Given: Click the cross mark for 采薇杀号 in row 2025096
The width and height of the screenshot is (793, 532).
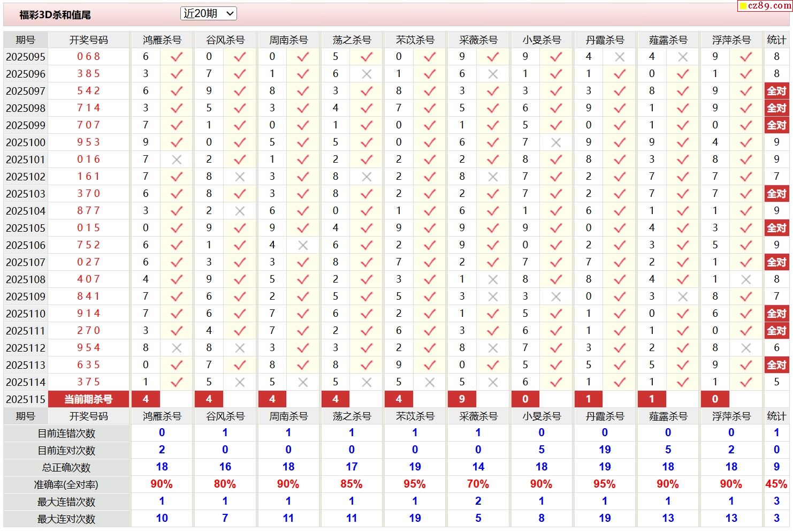Looking at the screenshot, I should [x=493, y=74].
